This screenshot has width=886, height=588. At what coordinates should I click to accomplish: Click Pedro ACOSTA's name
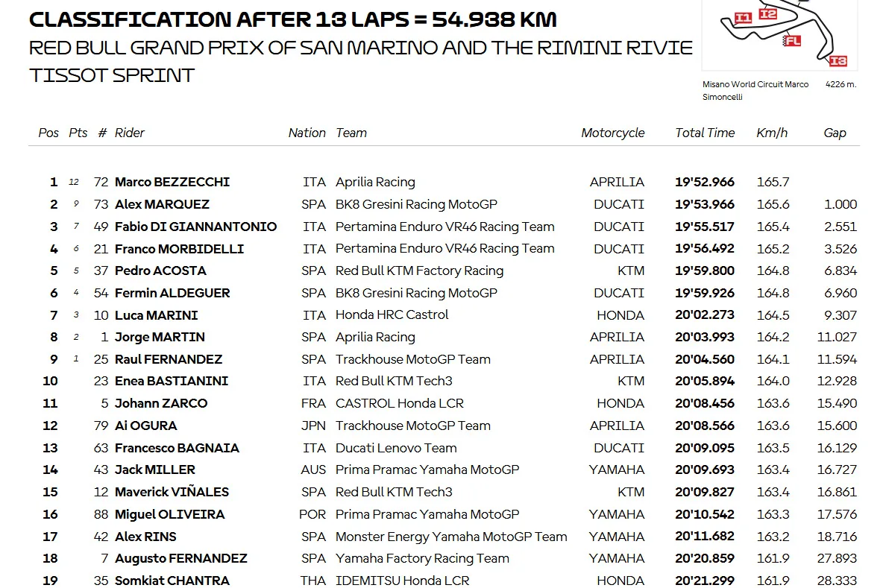(160, 271)
